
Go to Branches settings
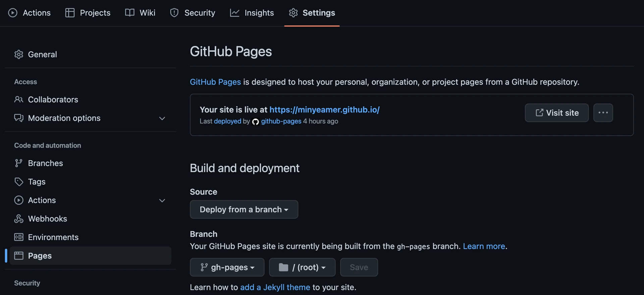click(90, 163)
